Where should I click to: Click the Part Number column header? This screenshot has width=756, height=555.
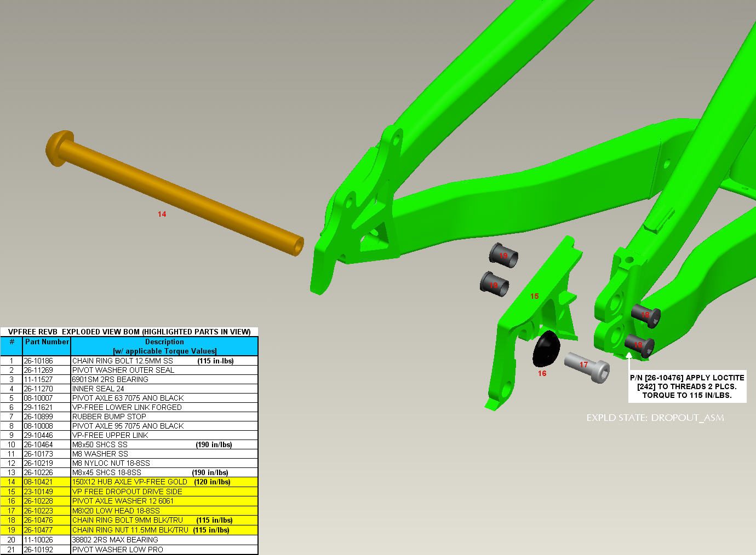coord(47,342)
